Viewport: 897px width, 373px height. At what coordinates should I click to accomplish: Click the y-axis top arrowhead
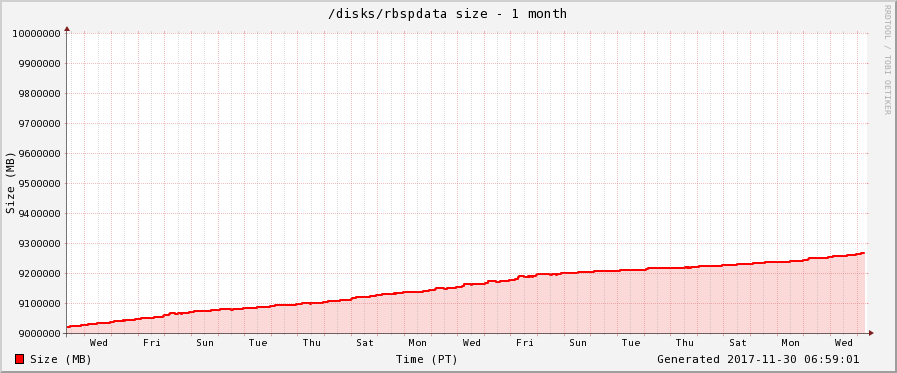coord(67,28)
